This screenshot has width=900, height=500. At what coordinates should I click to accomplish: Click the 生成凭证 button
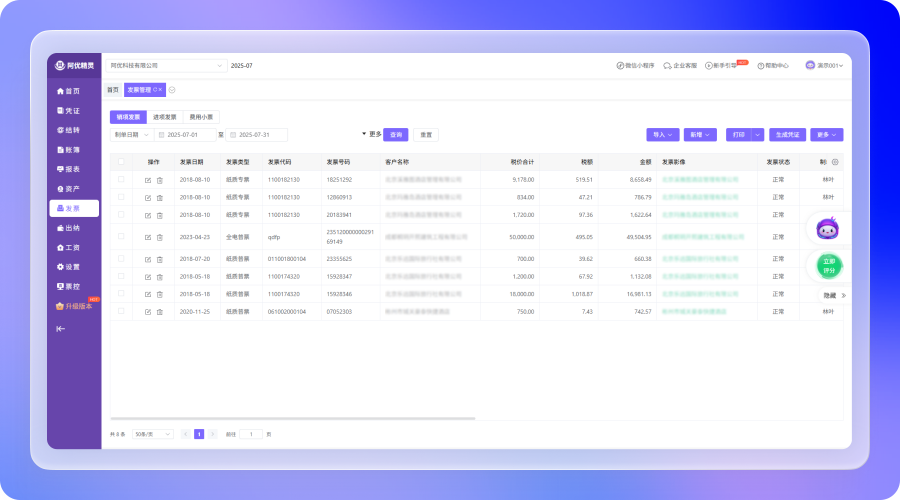[x=787, y=134]
